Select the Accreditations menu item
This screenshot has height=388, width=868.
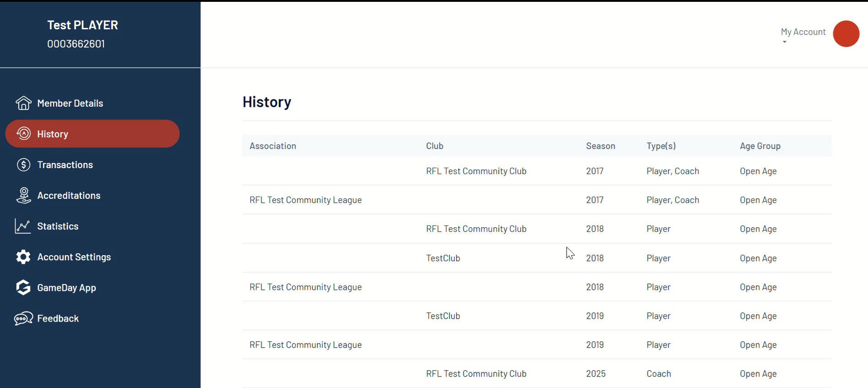(69, 195)
